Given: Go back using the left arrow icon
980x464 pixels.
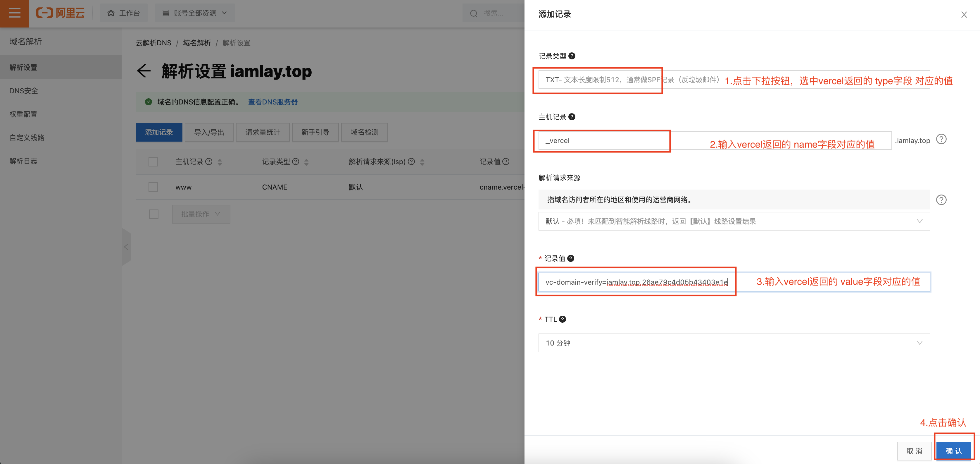Looking at the screenshot, I should click(144, 71).
